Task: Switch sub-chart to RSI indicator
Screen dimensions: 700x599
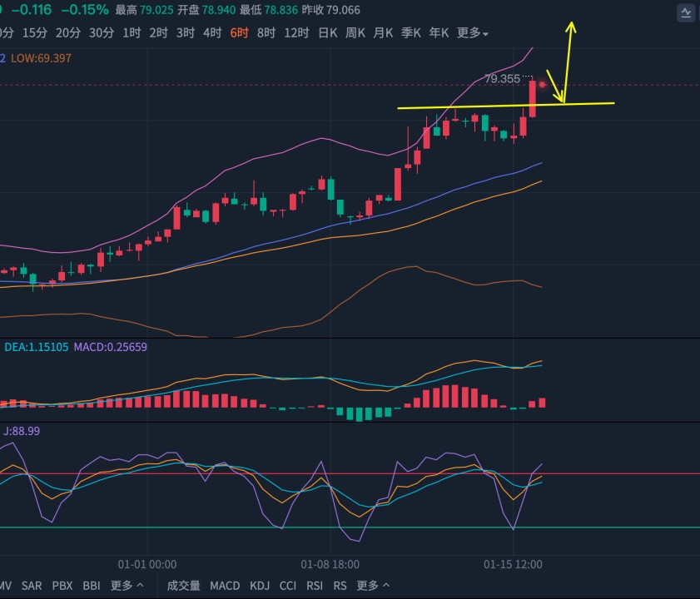Action: coord(315,586)
